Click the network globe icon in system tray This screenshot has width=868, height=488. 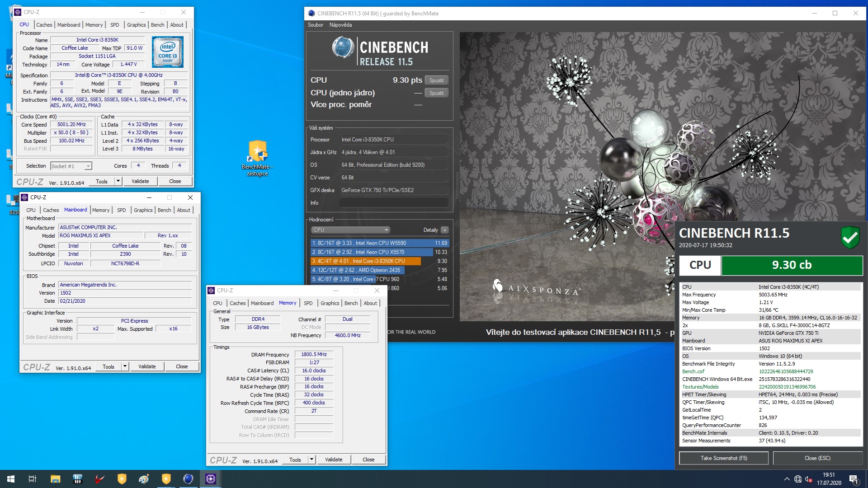coord(798,479)
